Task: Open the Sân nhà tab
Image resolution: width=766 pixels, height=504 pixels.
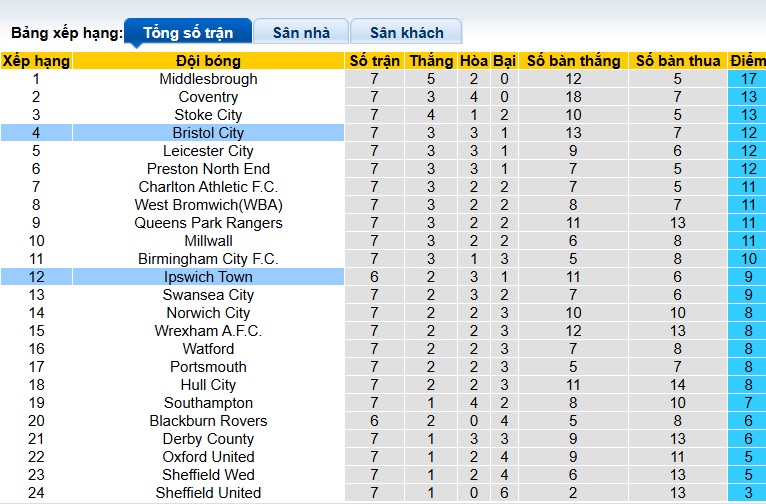Action: 301,33
